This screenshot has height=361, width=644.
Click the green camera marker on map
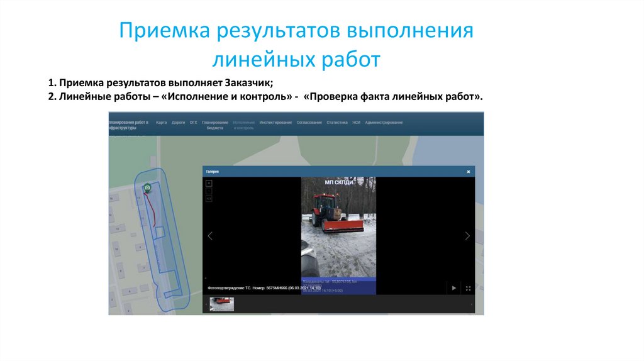[147, 187]
